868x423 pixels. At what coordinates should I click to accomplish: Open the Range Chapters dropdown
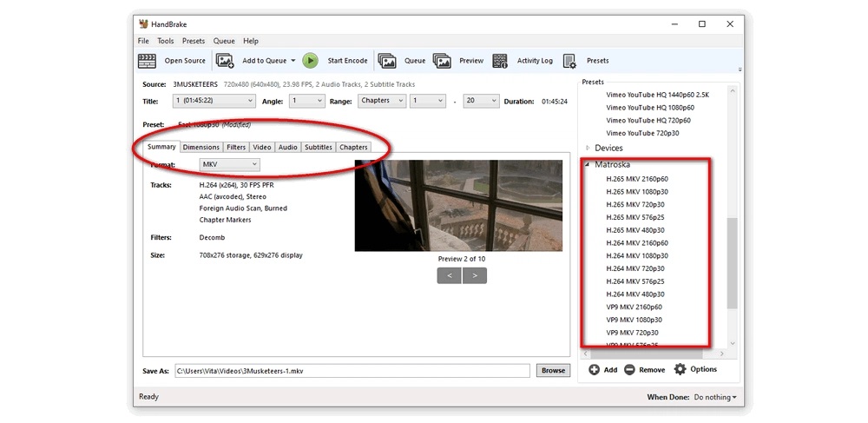click(x=382, y=101)
